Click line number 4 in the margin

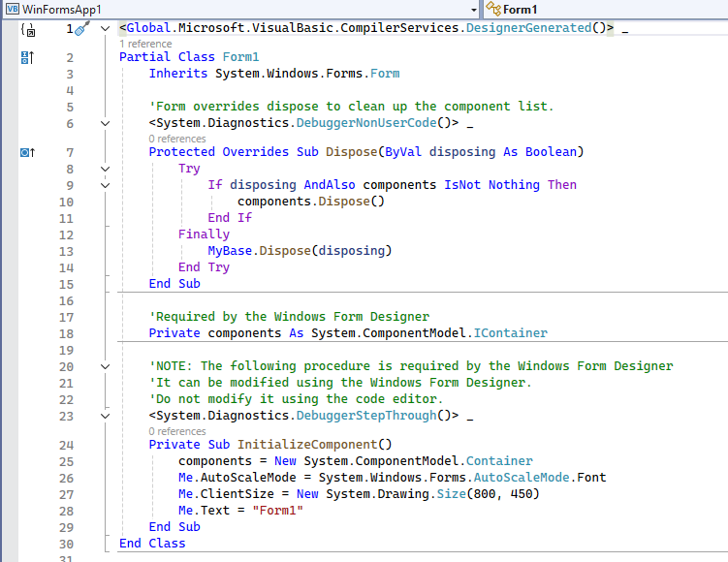70,90
